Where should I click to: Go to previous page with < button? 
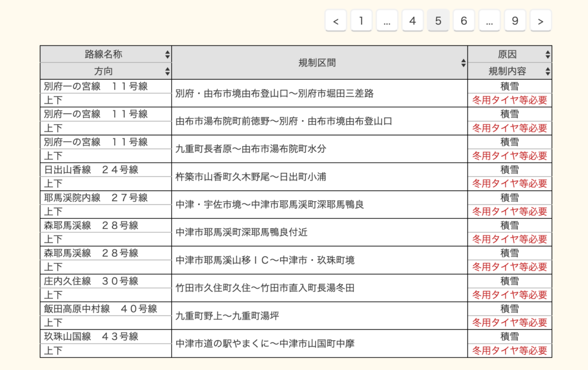coord(335,21)
